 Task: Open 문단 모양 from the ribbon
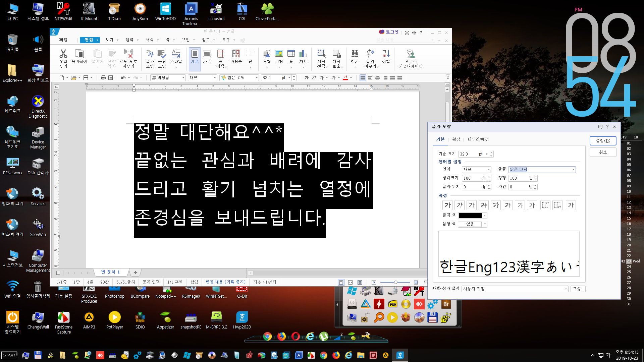click(x=162, y=59)
